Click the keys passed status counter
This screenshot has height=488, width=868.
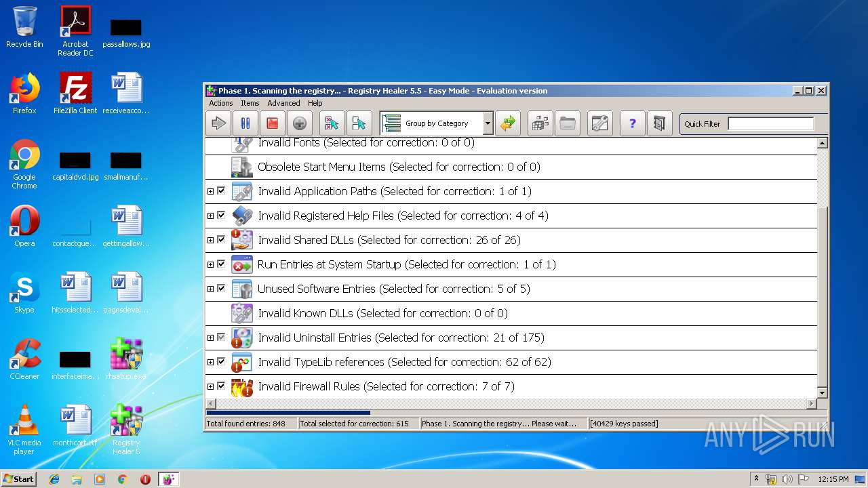point(624,424)
